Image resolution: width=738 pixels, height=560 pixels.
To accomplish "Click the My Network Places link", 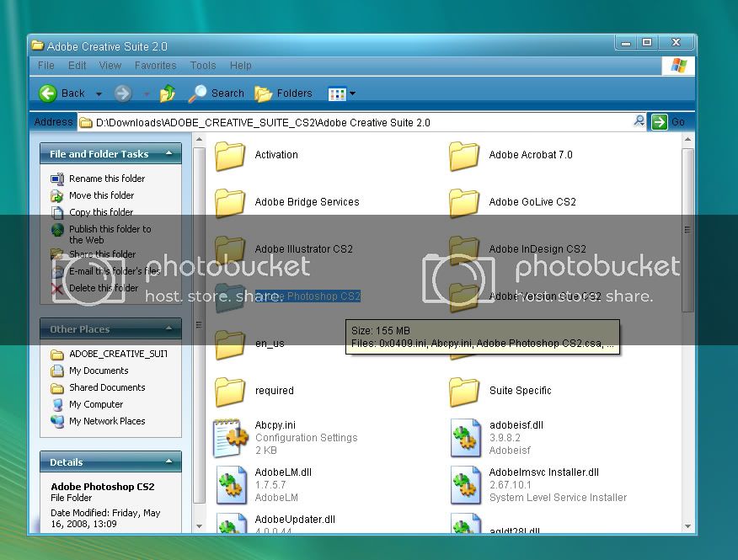I will pyautogui.click(x=107, y=421).
